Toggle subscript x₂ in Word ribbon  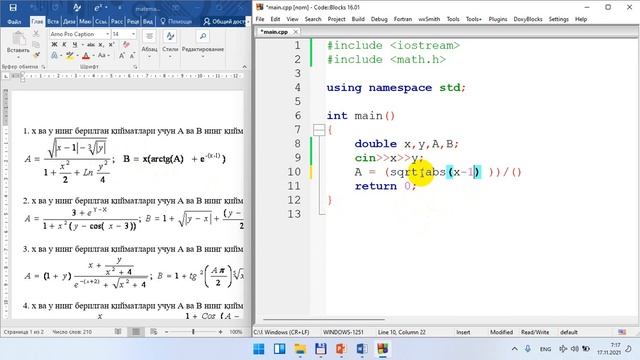101,44
